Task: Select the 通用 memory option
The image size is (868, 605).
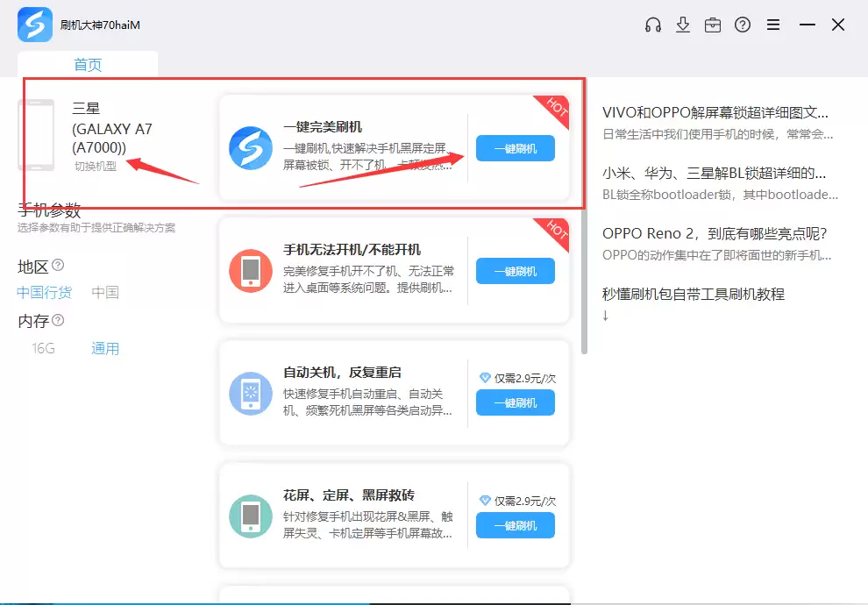Action: tap(104, 348)
